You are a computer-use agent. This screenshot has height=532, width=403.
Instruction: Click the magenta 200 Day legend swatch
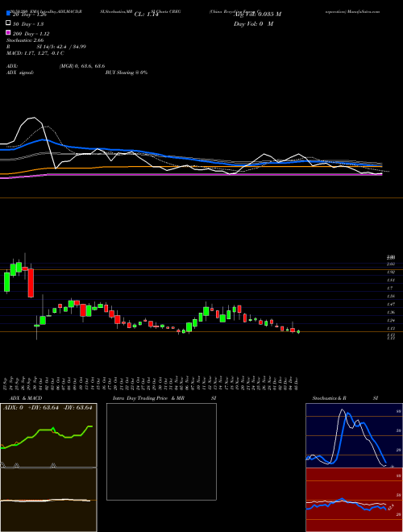(8, 33)
